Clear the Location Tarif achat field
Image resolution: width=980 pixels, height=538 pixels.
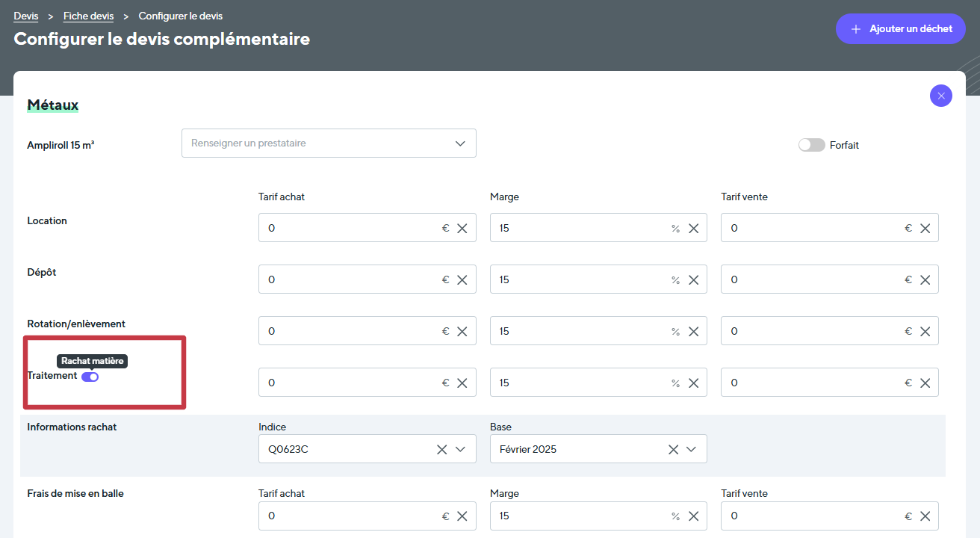click(x=462, y=229)
